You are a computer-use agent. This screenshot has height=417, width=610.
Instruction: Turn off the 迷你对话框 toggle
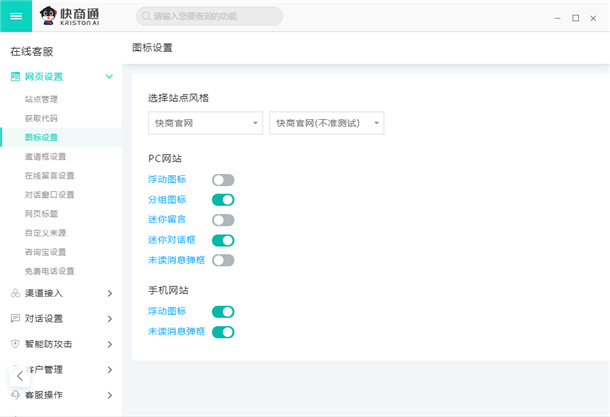tap(223, 240)
